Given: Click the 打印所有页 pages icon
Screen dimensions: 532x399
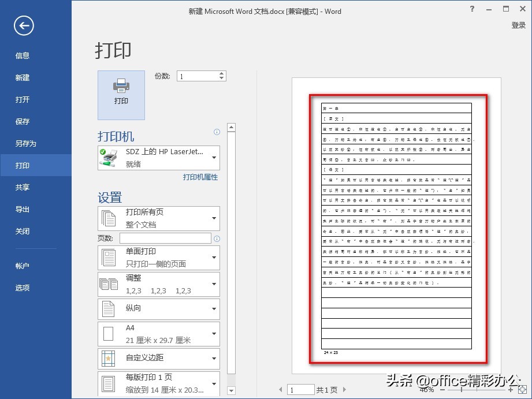Looking at the screenshot, I should (109, 218).
